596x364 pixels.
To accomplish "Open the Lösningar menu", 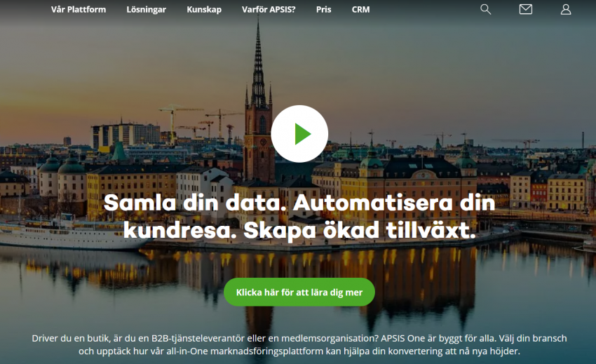I will 147,10.
